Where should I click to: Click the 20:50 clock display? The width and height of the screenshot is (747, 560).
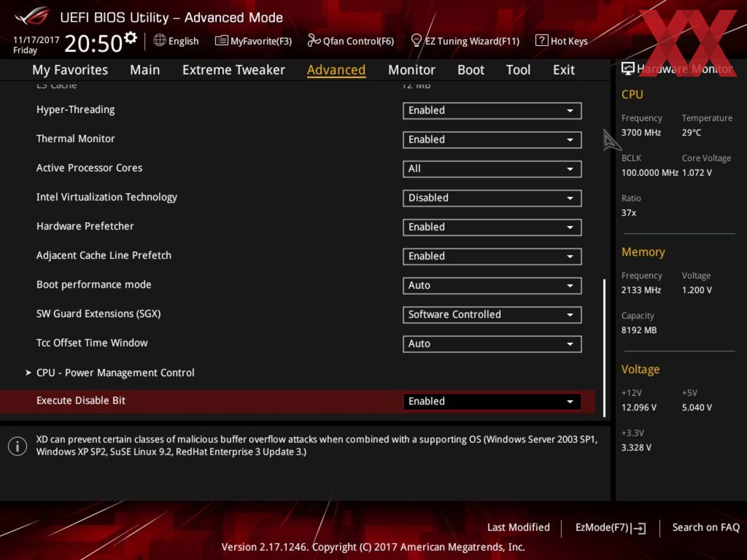point(93,43)
